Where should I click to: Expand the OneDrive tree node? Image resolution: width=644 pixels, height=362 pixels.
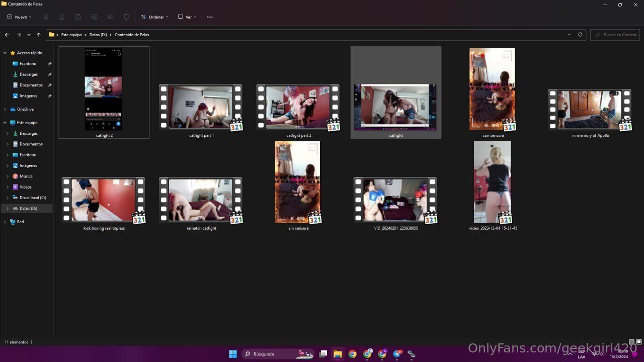5,109
